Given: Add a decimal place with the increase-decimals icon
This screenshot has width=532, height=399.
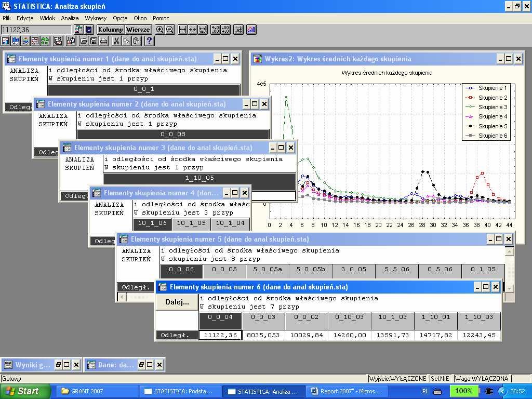Looking at the screenshot, I should (x=215, y=30).
